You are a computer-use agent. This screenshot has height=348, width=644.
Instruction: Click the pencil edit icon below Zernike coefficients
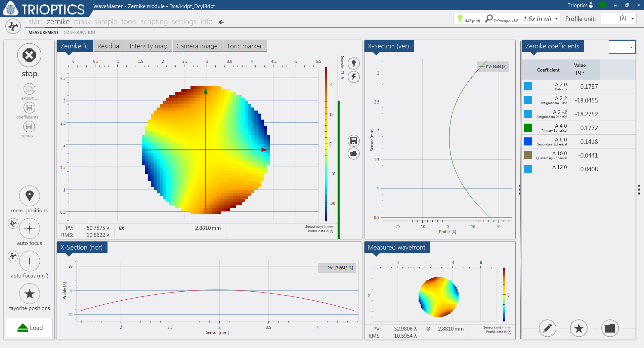[x=548, y=328]
